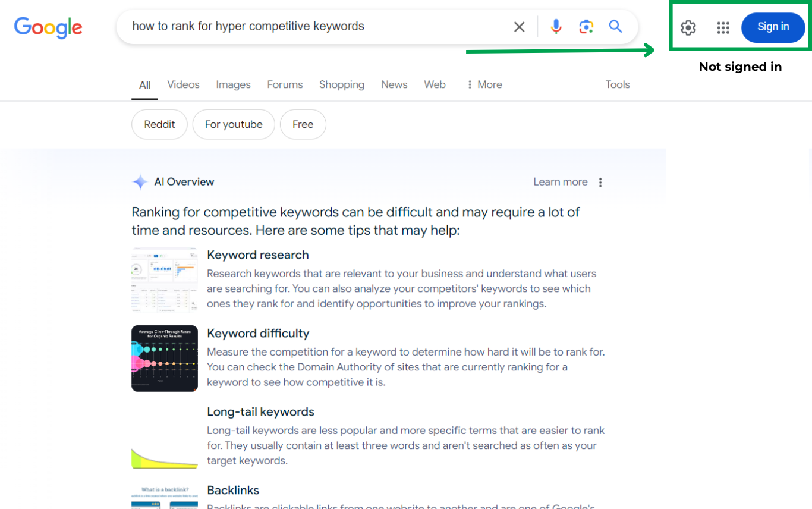This screenshot has height=509, width=812.
Task: Start voice search with microphone icon
Action: click(x=556, y=27)
